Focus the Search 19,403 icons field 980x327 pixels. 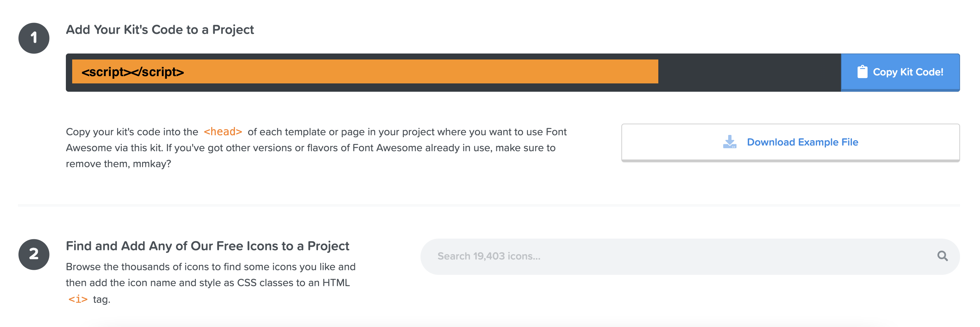[690, 257]
